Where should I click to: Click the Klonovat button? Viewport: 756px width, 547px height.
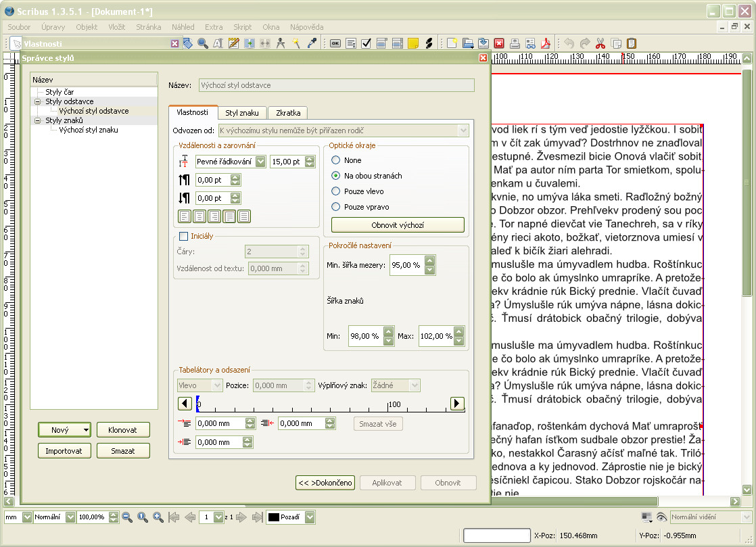[x=122, y=430]
